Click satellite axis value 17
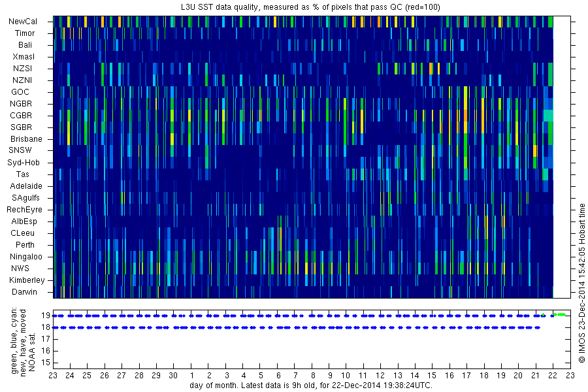 [x=46, y=340]
